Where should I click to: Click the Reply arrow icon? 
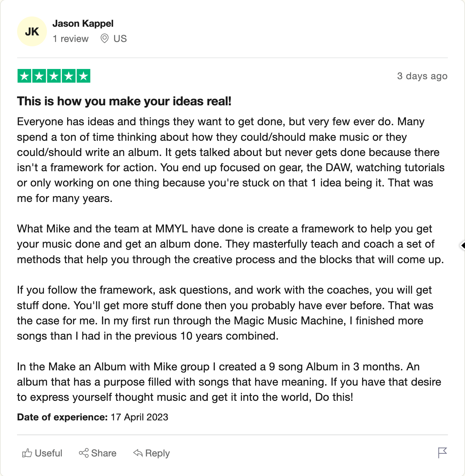(x=138, y=453)
